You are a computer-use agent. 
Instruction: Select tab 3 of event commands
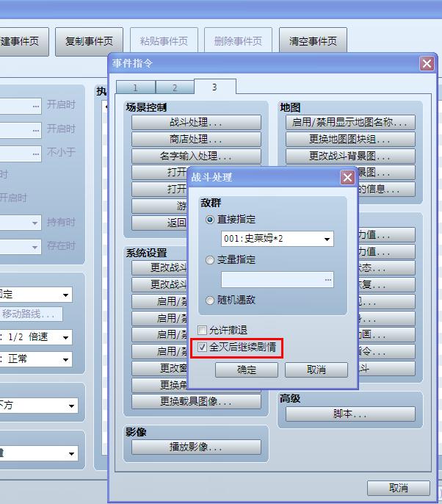click(x=215, y=87)
